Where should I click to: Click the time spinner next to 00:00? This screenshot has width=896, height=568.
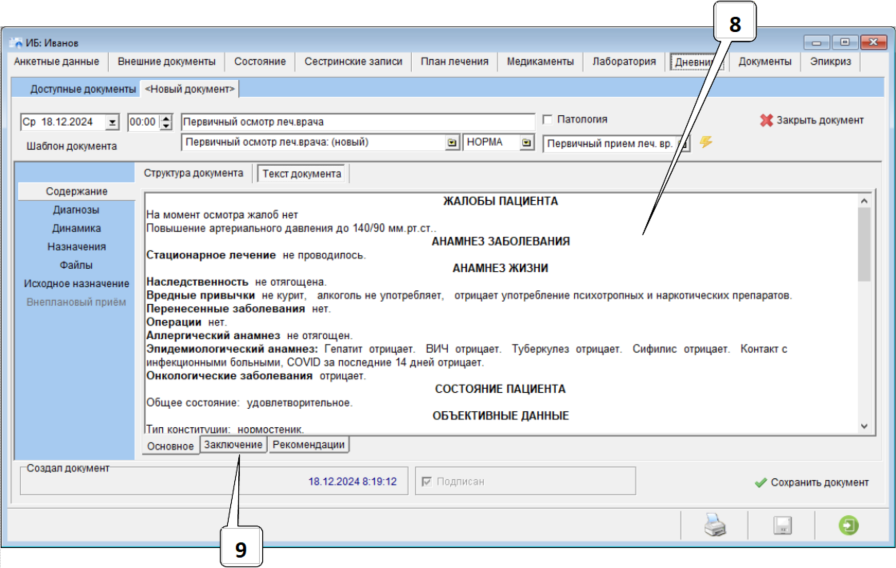[x=166, y=121]
